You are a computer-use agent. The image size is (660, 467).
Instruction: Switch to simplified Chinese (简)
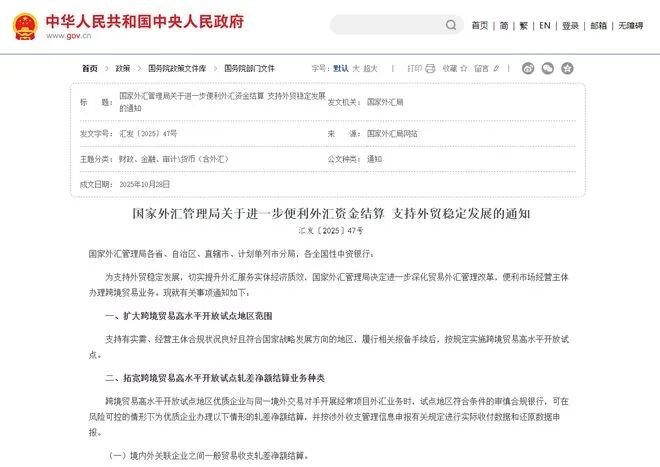504,26
